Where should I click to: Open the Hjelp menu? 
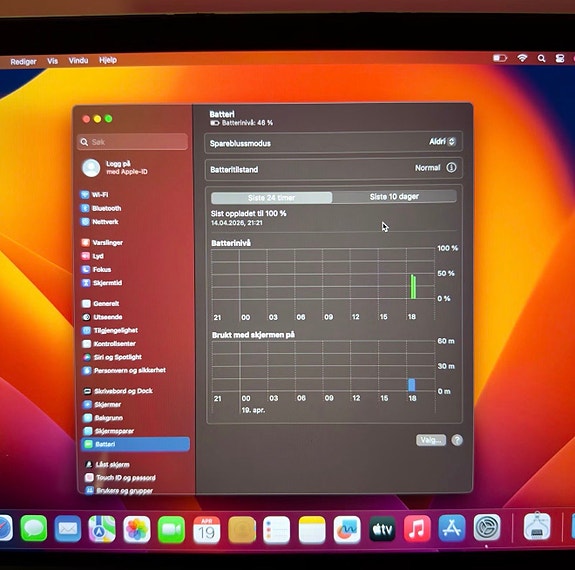pyautogui.click(x=108, y=60)
